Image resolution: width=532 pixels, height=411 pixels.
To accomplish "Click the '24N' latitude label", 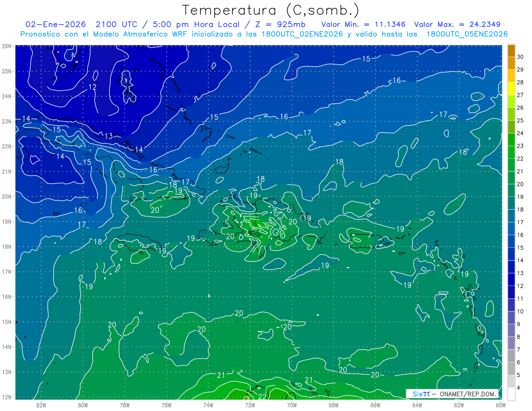I will (7, 96).
